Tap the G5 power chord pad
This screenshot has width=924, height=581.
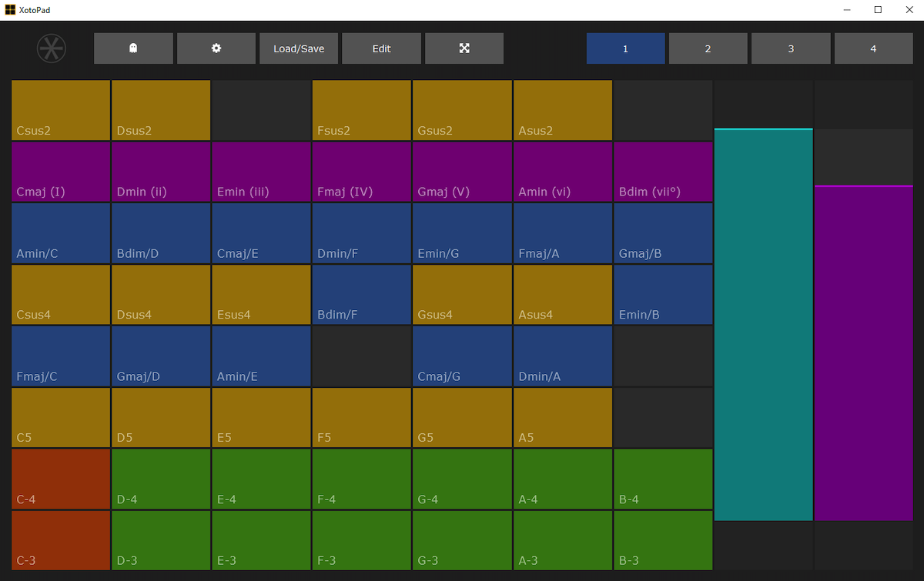(x=462, y=417)
